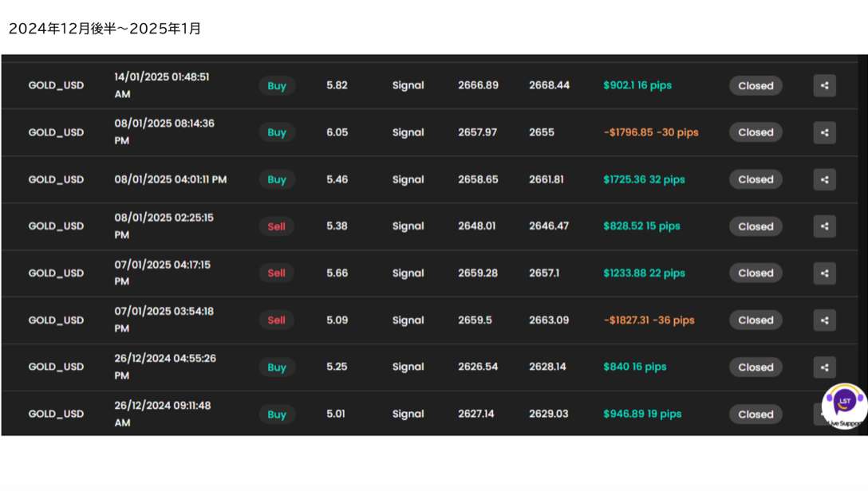Share the 08/01/2025 08:14:36 PM trade
This screenshot has height=491, width=868.
(x=824, y=133)
